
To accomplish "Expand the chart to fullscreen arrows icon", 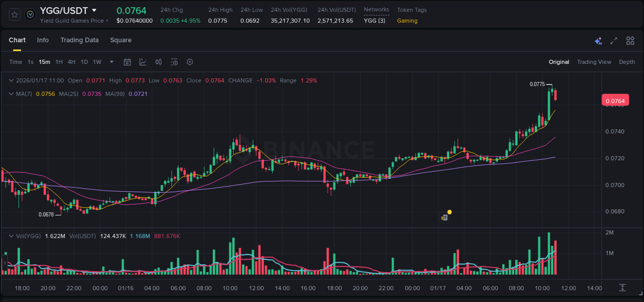I will [x=614, y=40].
